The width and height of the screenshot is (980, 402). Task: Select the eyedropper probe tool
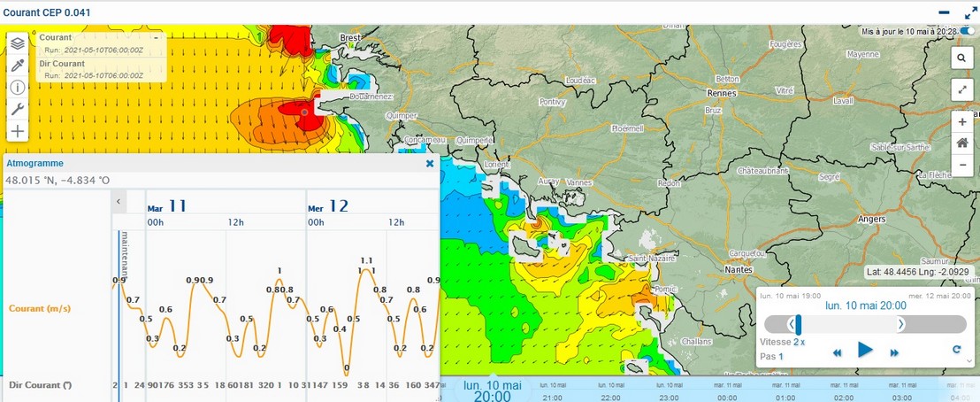tap(18, 66)
